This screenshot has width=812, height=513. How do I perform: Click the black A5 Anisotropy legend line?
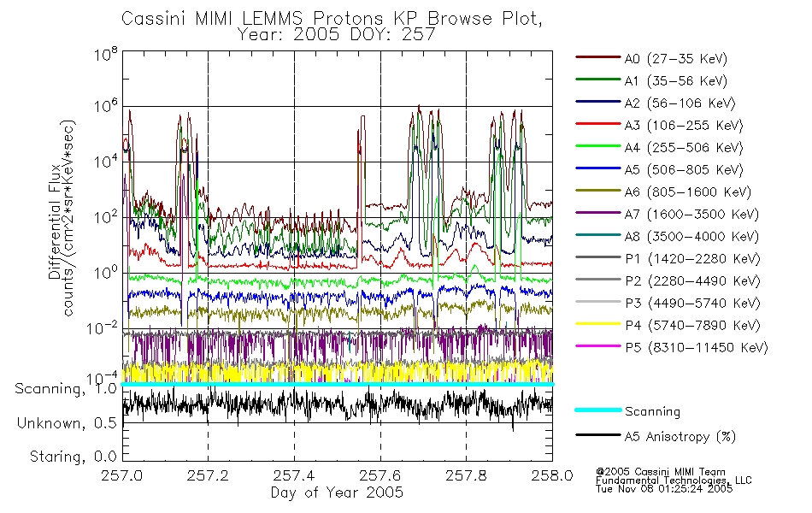click(x=597, y=434)
